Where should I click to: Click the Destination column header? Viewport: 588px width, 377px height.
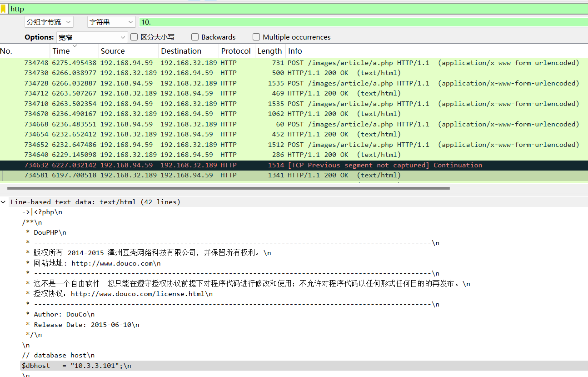(x=181, y=50)
